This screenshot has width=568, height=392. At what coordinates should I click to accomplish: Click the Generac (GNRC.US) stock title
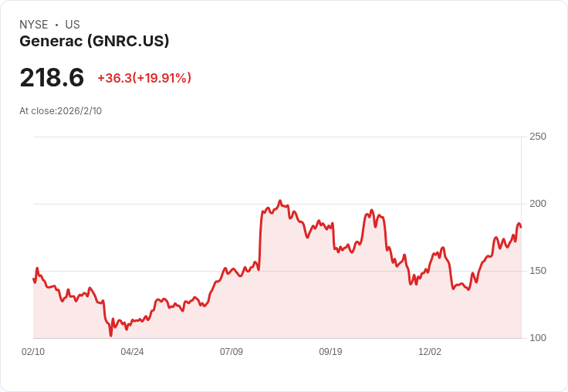(x=94, y=42)
